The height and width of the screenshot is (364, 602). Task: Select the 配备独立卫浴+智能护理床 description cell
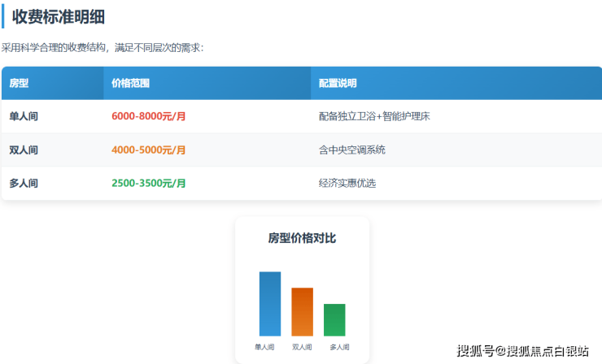click(x=373, y=117)
